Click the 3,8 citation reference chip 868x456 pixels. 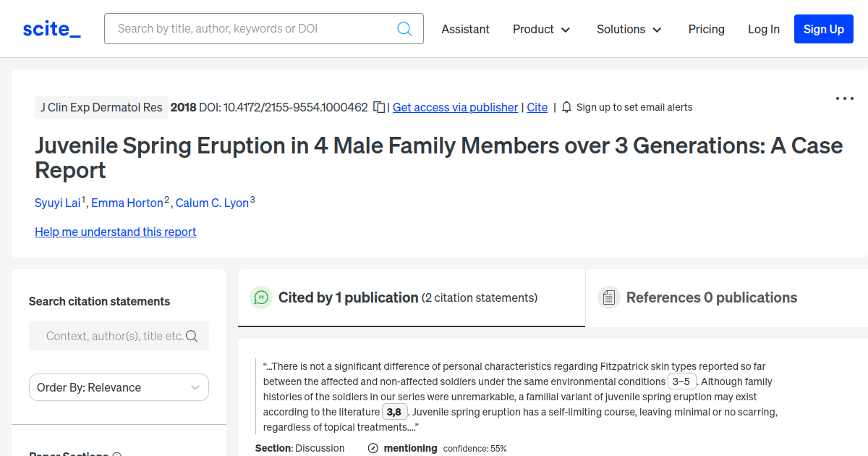394,411
